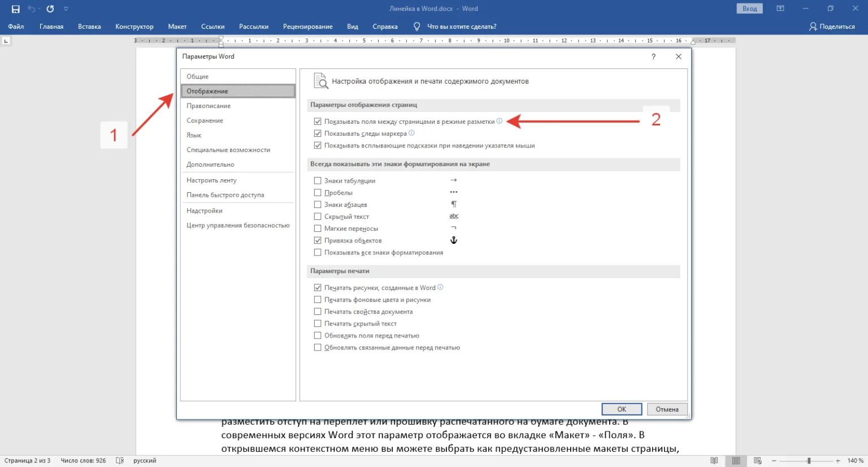Toggle Показывать всплывающие подсказки checkbox
The width and height of the screenshot is (868, 467).
[318, 145]
